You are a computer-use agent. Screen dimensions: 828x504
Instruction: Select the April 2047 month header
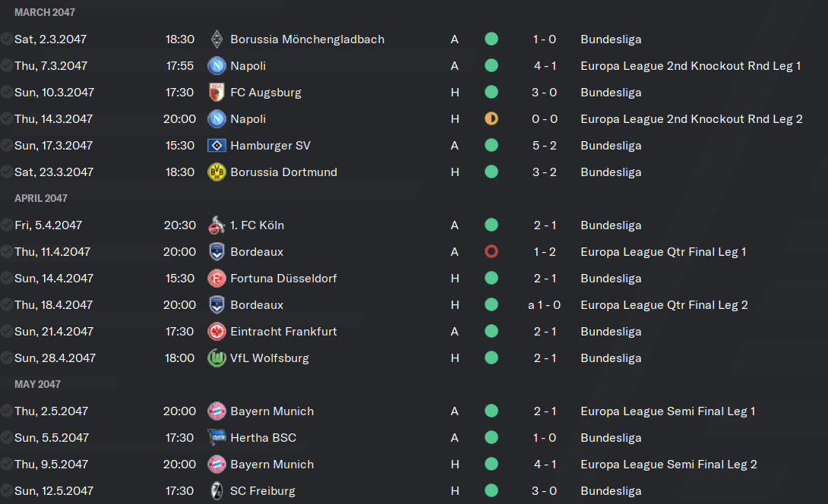[41, 198]
